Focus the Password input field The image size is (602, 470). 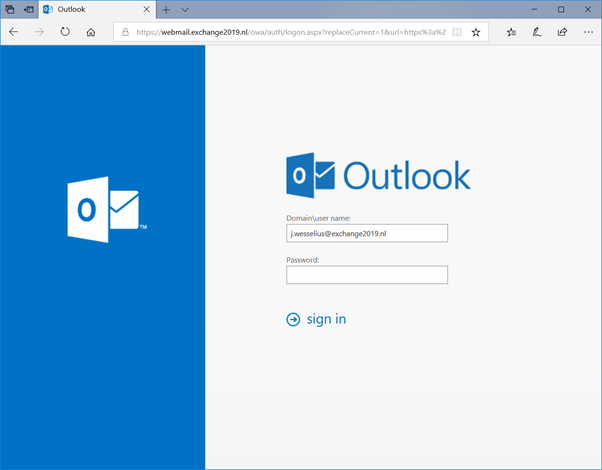point(366,275)
